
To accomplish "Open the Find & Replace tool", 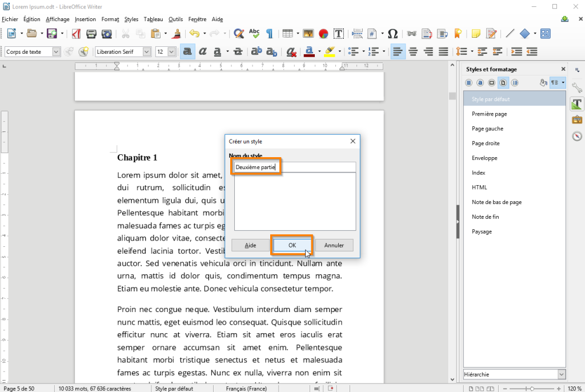I will coord(239,34).
